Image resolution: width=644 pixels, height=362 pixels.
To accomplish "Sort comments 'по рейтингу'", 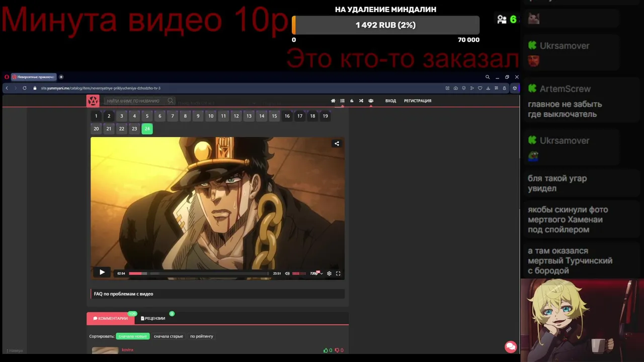I will click(202, 336).
